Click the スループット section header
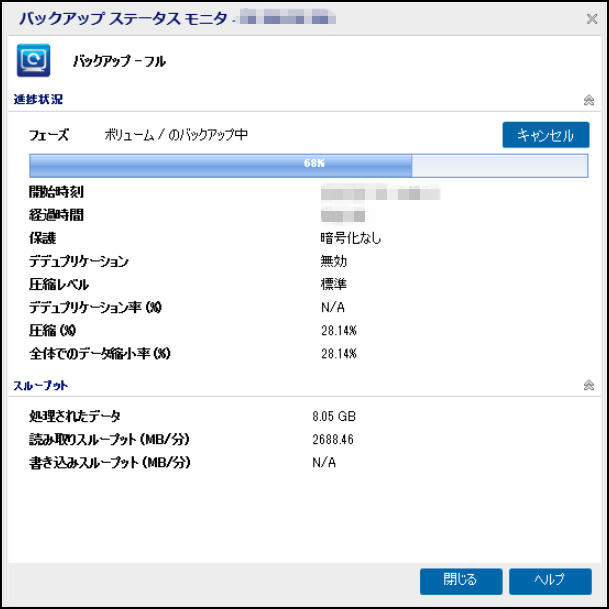Screen dimensions: 609x609 pyautogui.click(x=41, y=385)
